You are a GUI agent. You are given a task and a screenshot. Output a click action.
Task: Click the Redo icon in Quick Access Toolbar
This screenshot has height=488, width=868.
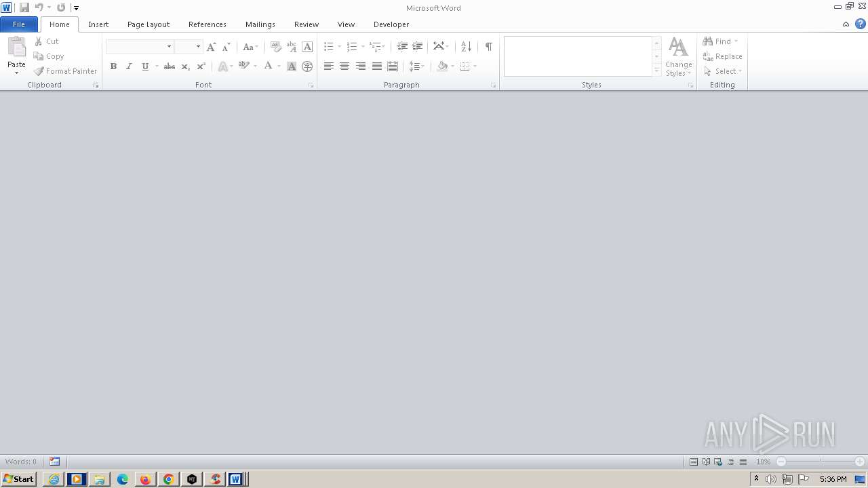pos(61,7)
